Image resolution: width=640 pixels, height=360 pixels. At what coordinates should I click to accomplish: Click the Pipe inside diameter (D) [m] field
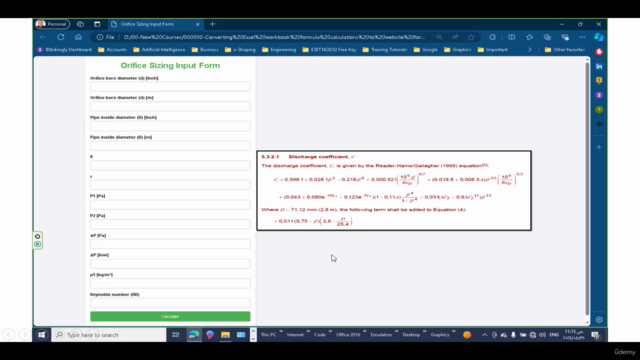(170, 146)
